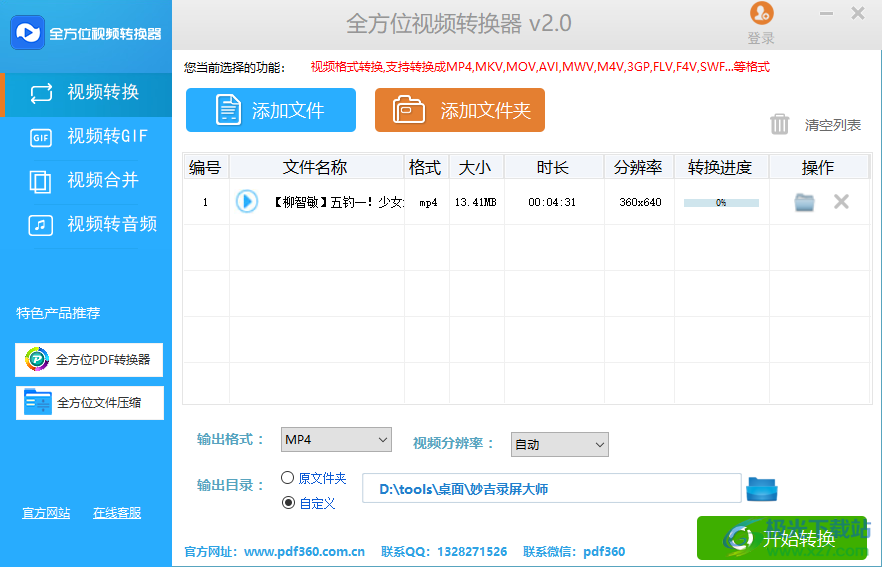Click the 开始转换 button
Viewport: 882px width, 567px height.
point(782,538)
